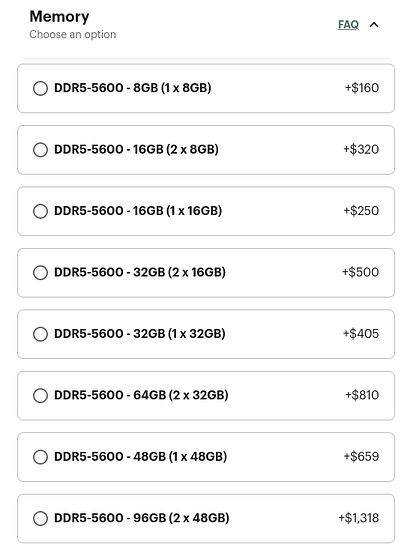Click the +$1,318 price for 96GB
Screen dimensions: 415x550
click(359, 517)
